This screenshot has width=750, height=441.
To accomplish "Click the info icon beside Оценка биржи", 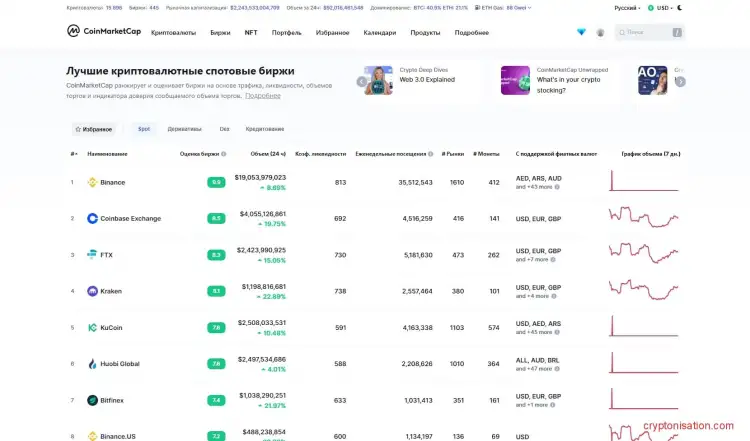I will (x=223, y=154).
